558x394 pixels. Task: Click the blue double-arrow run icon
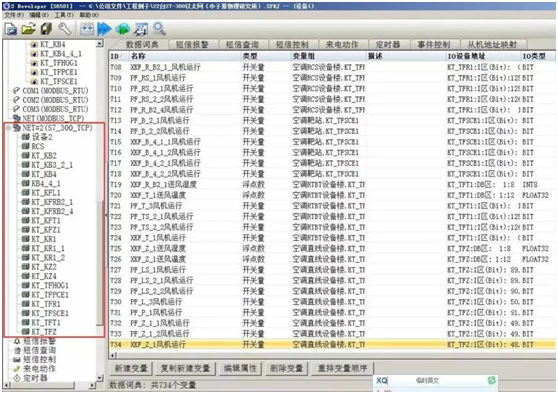pyautogui.click(x=104, y=29)
